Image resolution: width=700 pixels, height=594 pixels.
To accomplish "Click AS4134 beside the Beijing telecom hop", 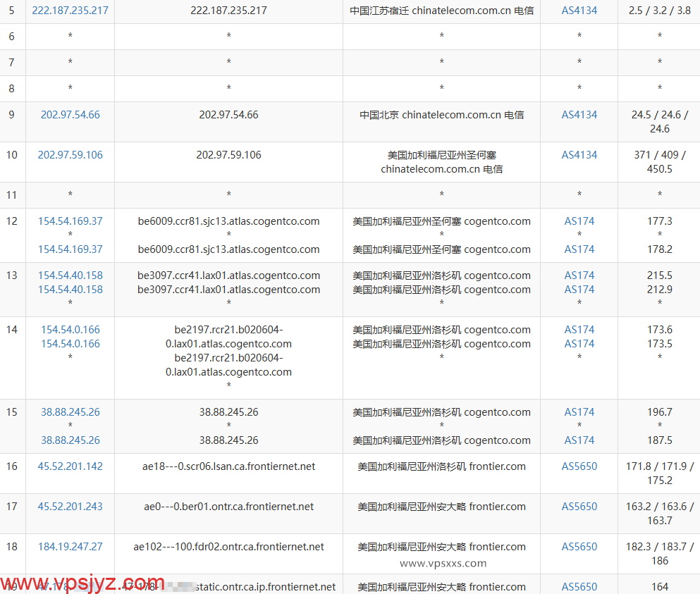I will pyautogui.click(x=579, y=114).
